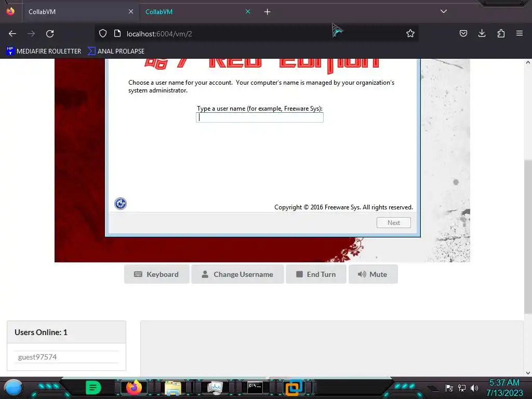Close the first CollabVM tab
Image resolution: width=532 pixels, height=399 pixels.
tap(130, 11)
